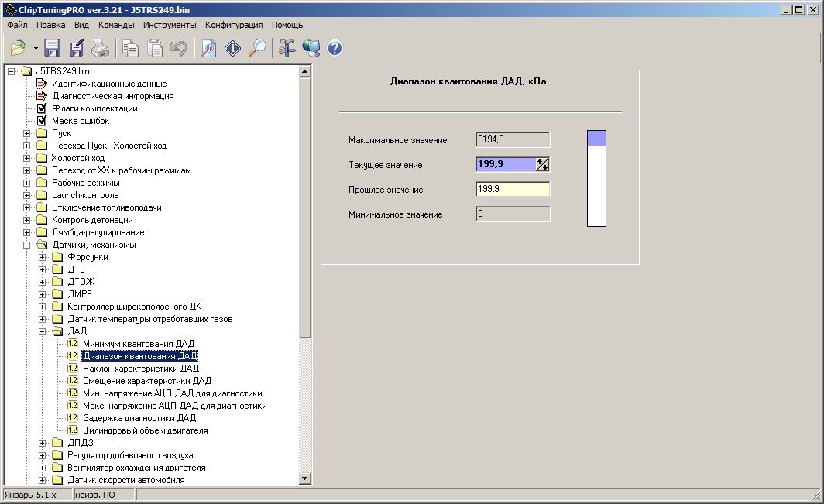Viewport: 824px width, 504px height.
Task: Save the firmware with the floppy icon
Action: 53,49
